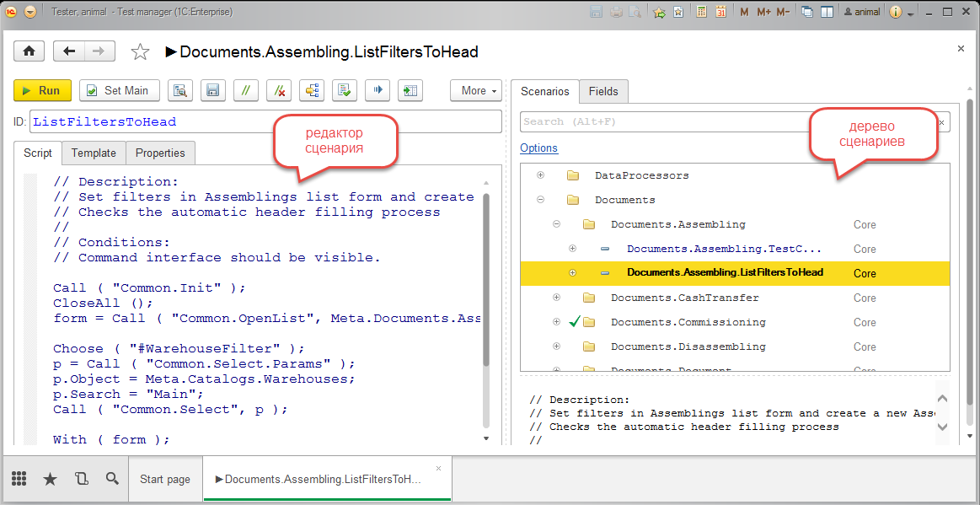
Task: Click the 1C application logo icon
Action: [x=11, y=12]
